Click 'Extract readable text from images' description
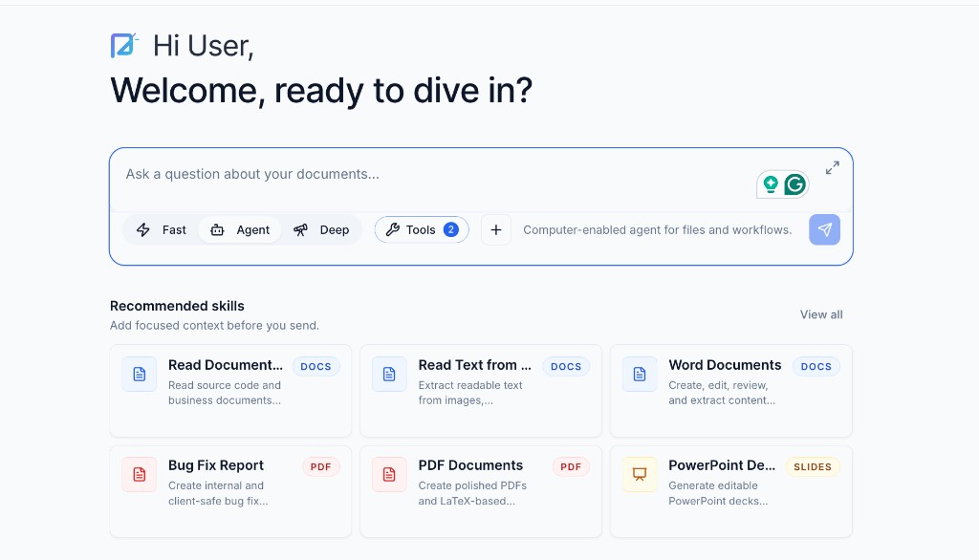The height and width of the screenshot is (560, 979). [470, 393]
